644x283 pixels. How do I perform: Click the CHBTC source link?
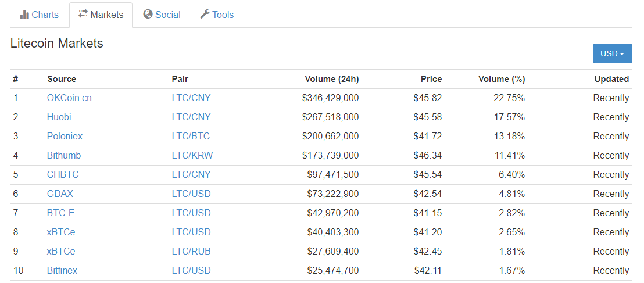tap(63, 175)
